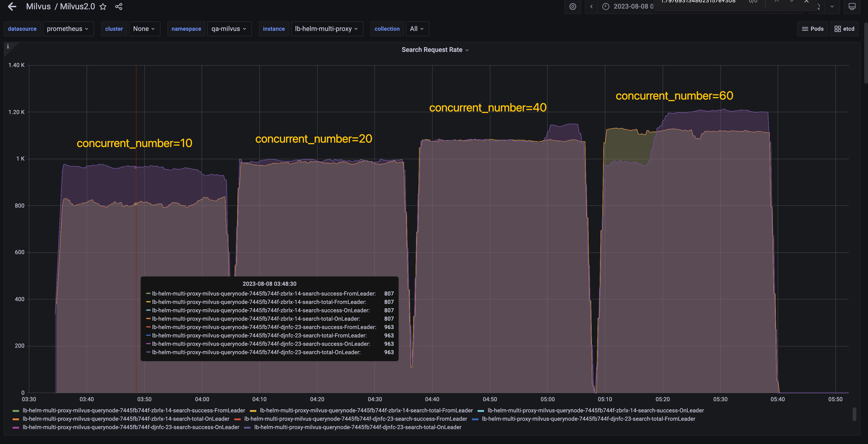
Task: Expand the namespace dropdown showing qa-milvus
Action: 229,29
